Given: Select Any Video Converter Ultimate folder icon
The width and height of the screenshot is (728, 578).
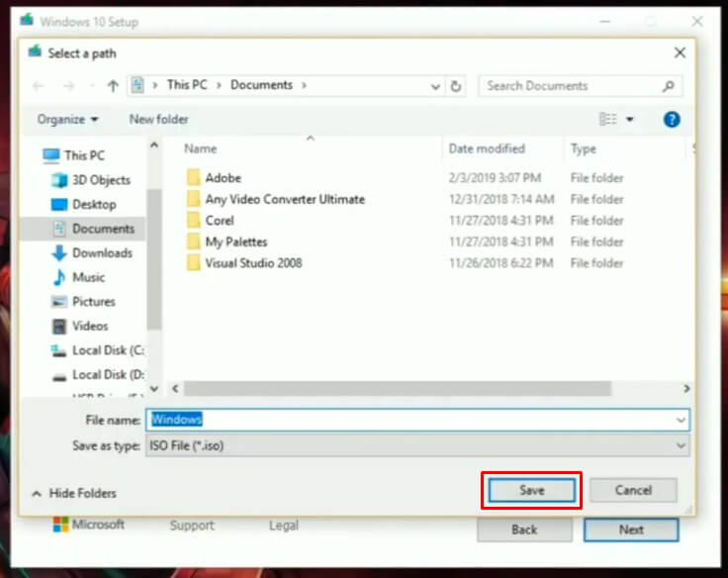Looking at the screenshot, I should [194, 199].
